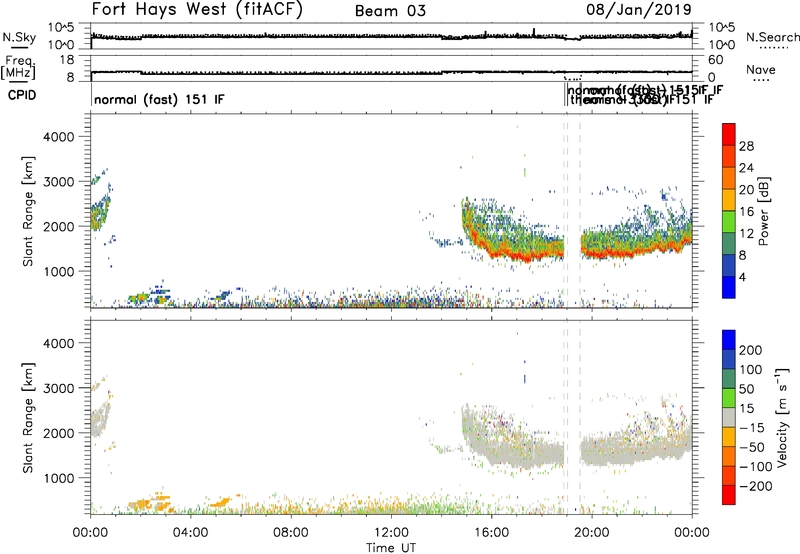The height and width of the screenshot is (554, 800).
Task: Click velocity colorbar tick value 200
Action: pyautogui.click(x=751, y=350)
